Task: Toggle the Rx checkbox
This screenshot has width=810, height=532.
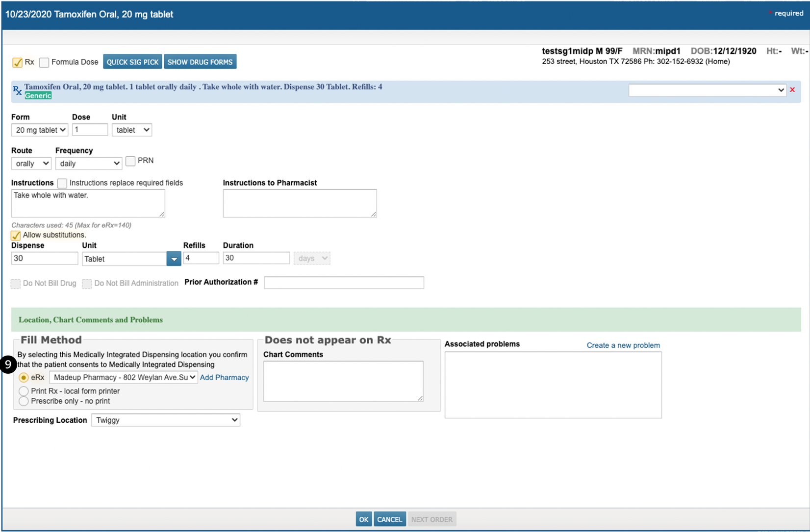Action: (x=17, y=62)
